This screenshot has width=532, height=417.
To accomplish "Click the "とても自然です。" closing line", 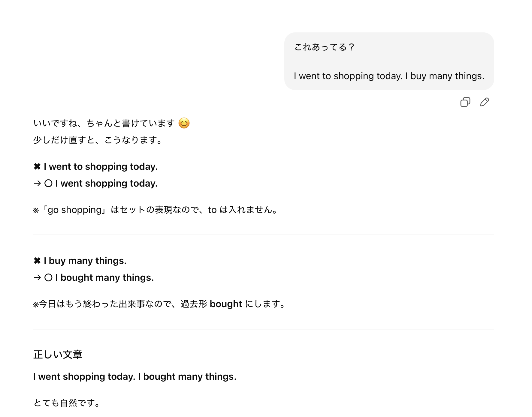I will point(67,403).
